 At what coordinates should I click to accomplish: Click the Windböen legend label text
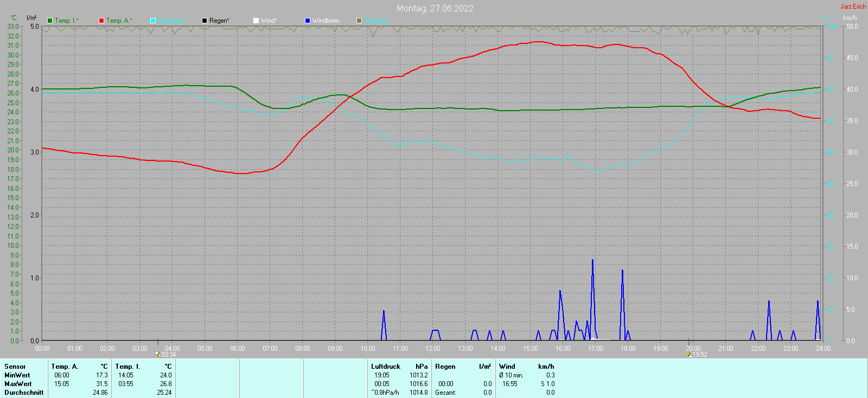tap(325, 21)
